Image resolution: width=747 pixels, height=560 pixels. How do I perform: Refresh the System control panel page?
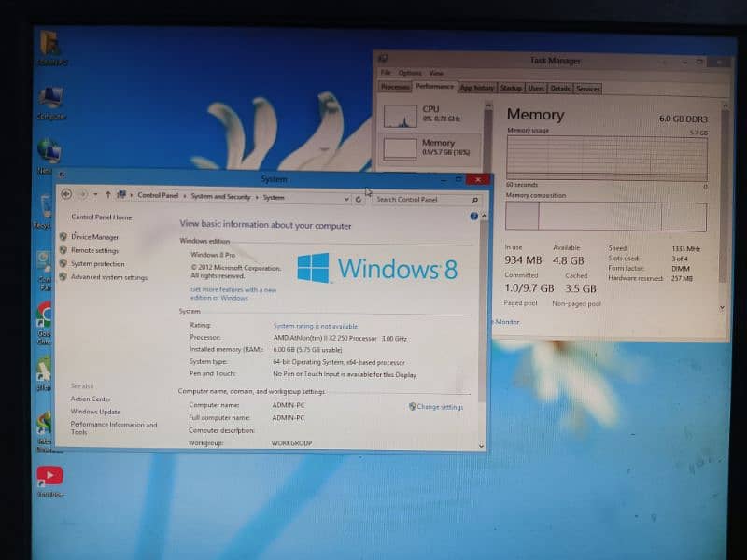coord(359,199)
